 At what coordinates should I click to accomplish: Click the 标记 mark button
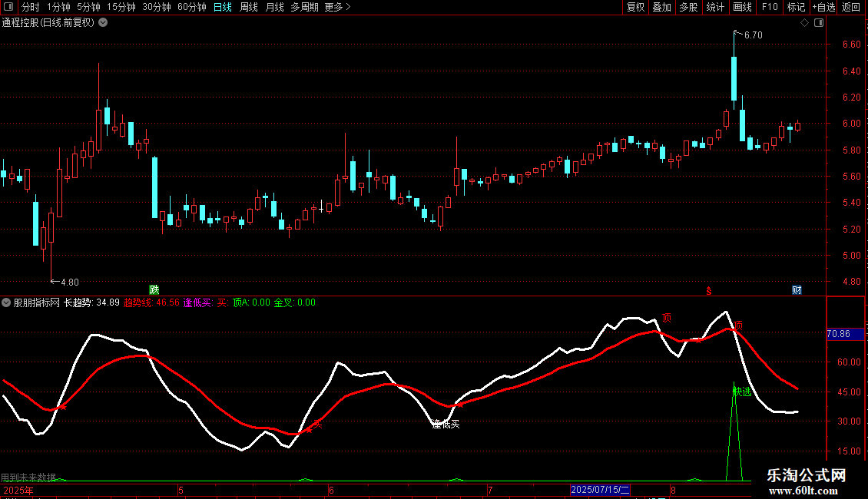pyautogui.click(x=796, y=7)
